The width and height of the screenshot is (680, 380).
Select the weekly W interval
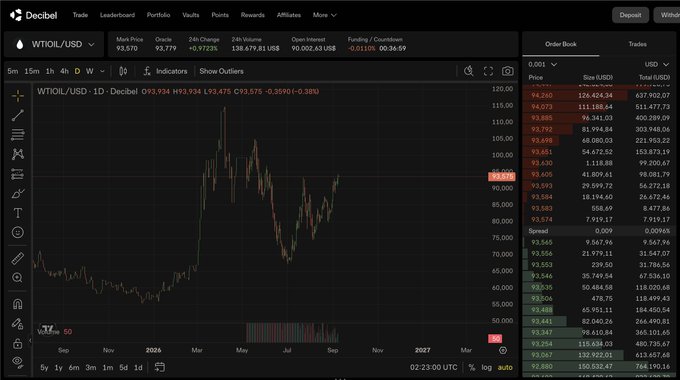pyautogui.click(x=90, y=71)
